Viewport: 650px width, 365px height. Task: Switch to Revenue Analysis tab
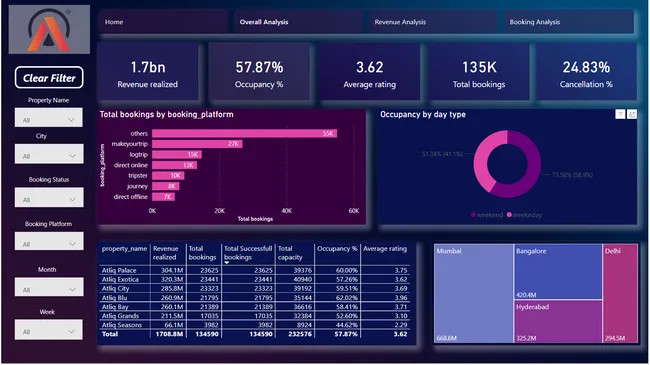click(x=433, y=22)
